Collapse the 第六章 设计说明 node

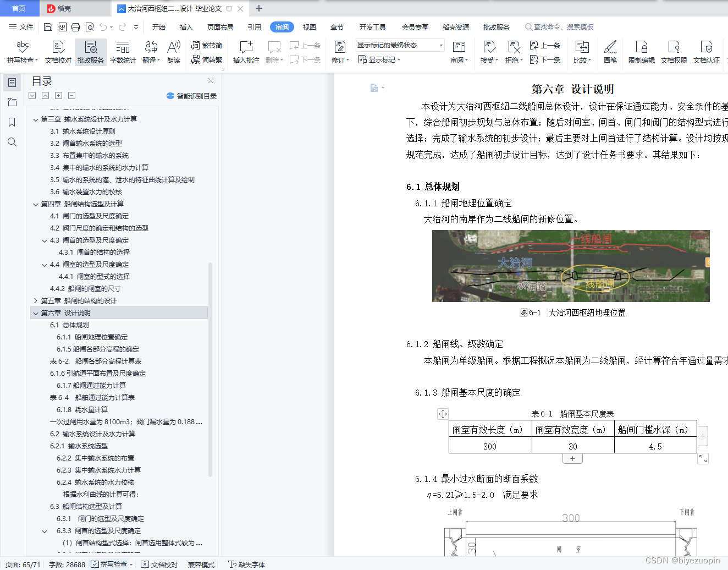[36, 313]
